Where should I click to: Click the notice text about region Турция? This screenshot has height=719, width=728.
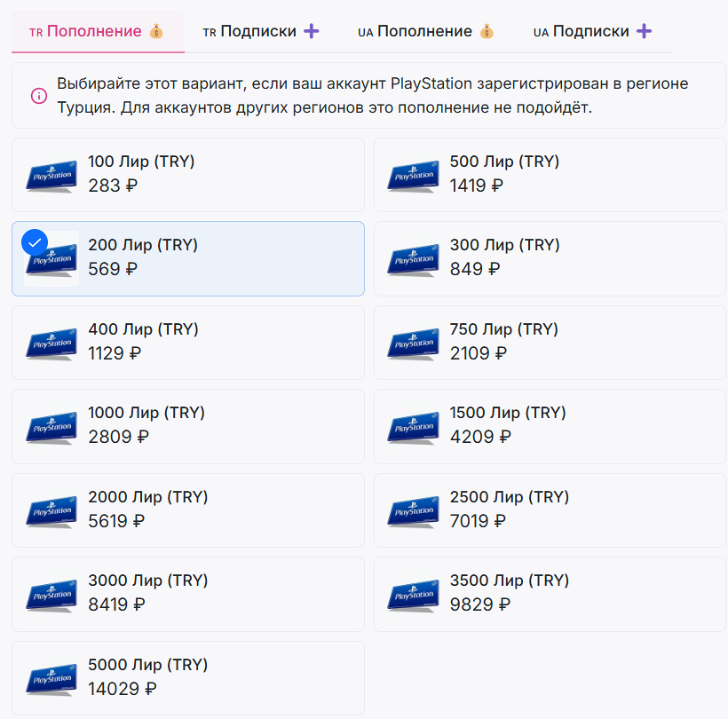tap(372, 96)
